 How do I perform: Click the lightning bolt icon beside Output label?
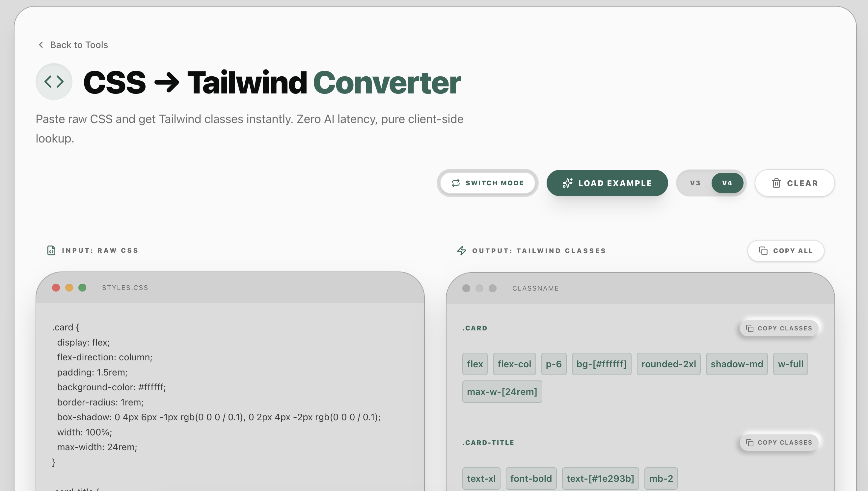[461, 251]
